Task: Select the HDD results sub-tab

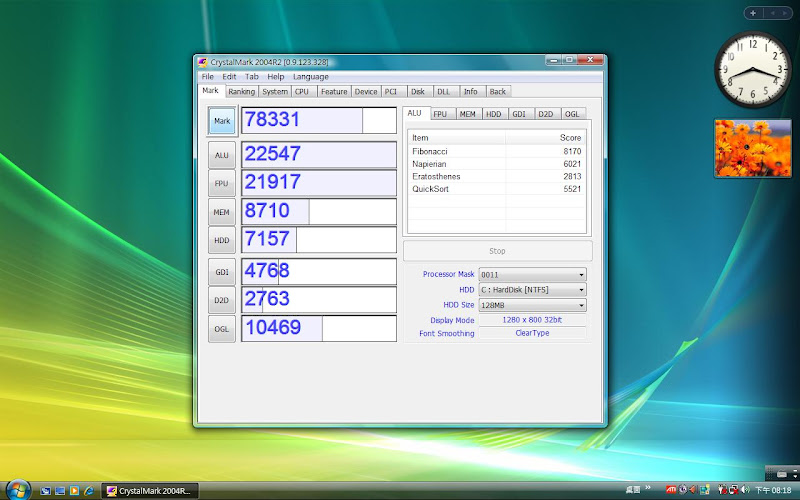Action: pos(493,114)
